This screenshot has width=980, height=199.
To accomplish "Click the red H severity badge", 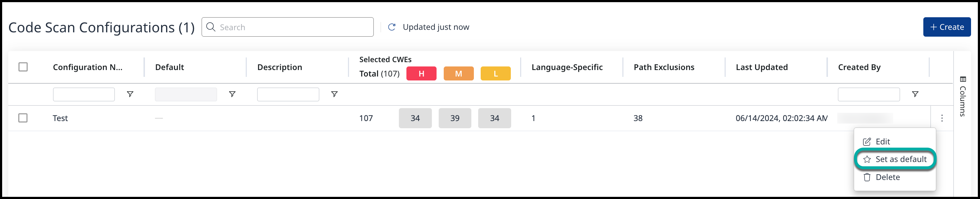I will (x=421, y=74).
